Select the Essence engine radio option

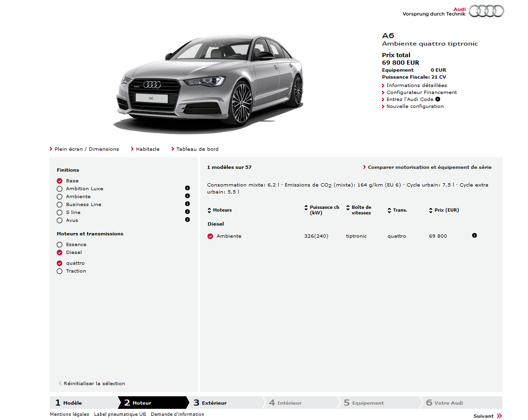pos(60,245)
